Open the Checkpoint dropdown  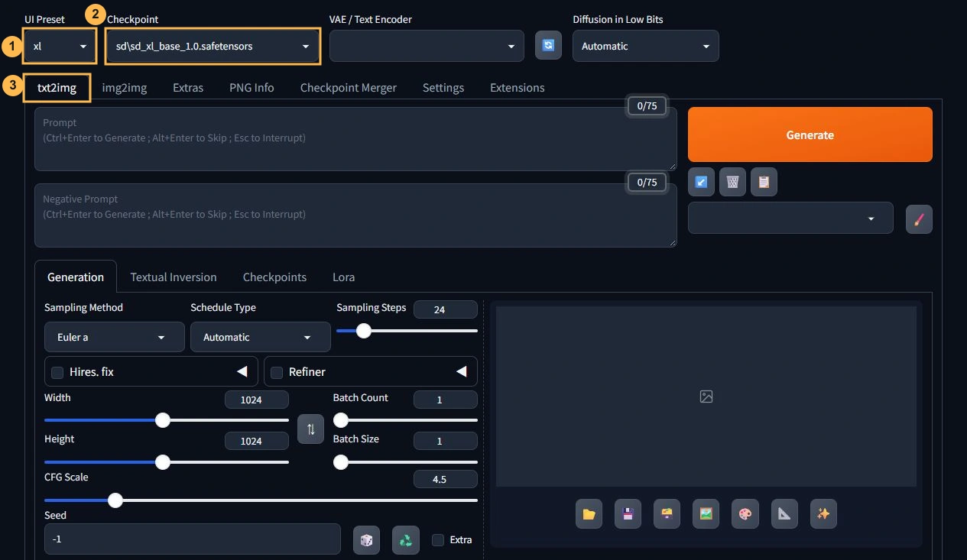tap(213, 46)
